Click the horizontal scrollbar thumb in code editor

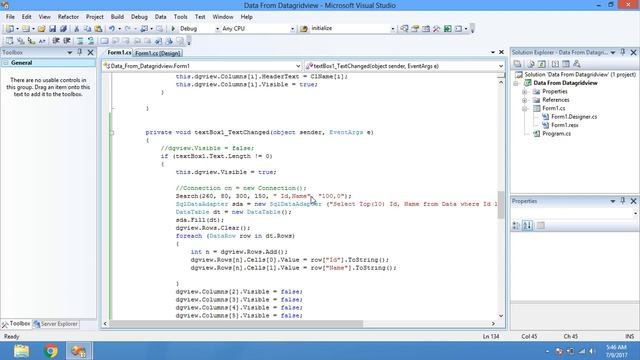point(236,324)
